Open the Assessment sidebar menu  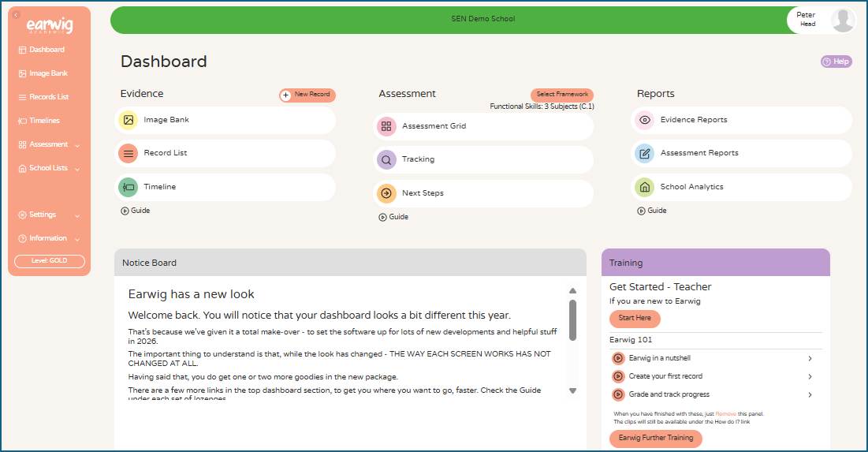point(49,144)
